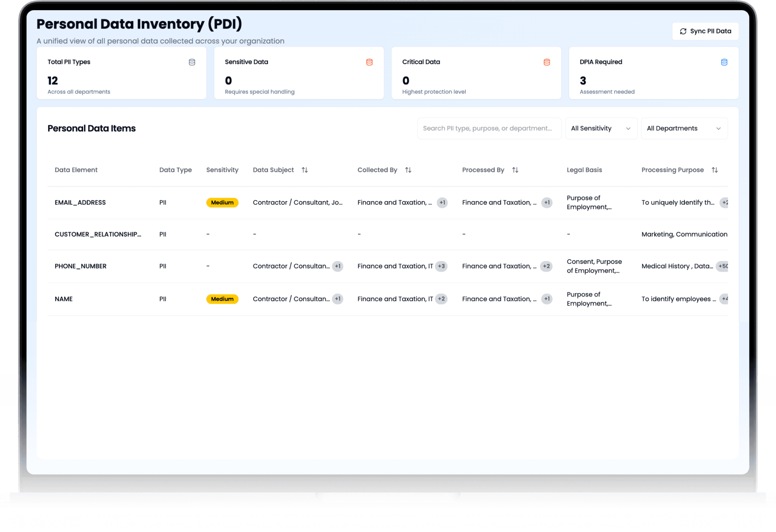This screenshot has width=776, height=532.
Task: Expand +2 Collected By badge in NAME row
Action: click(441, 299)
